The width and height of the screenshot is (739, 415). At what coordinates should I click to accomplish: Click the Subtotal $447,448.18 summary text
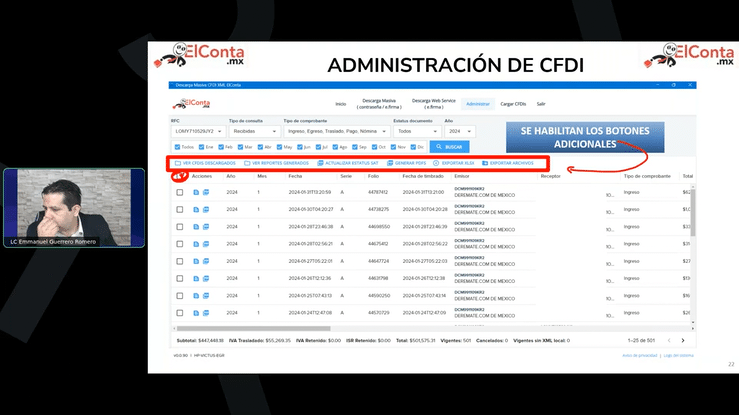200,341
